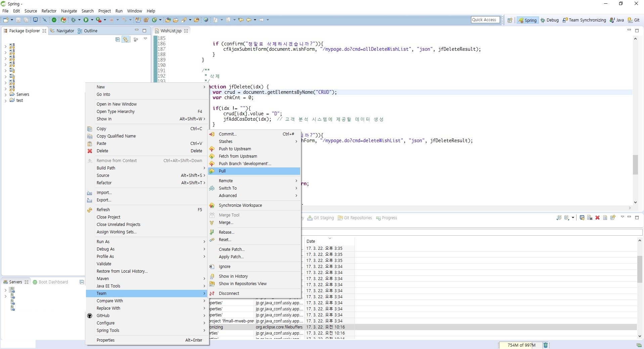644x349 pixels.
Task: Open the Boot Dashboard tab
Action: click(x=50, y=282)
